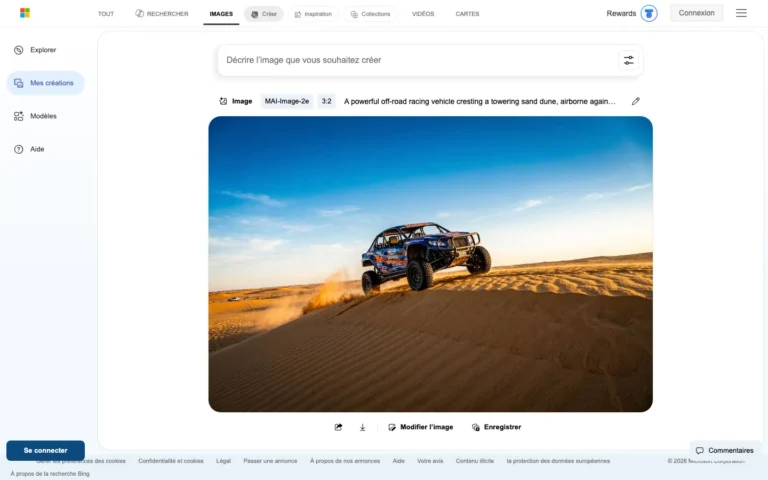This screenshot has height=480, width=768.
Task: Open the CARTES tab
Action: [467, 14]
